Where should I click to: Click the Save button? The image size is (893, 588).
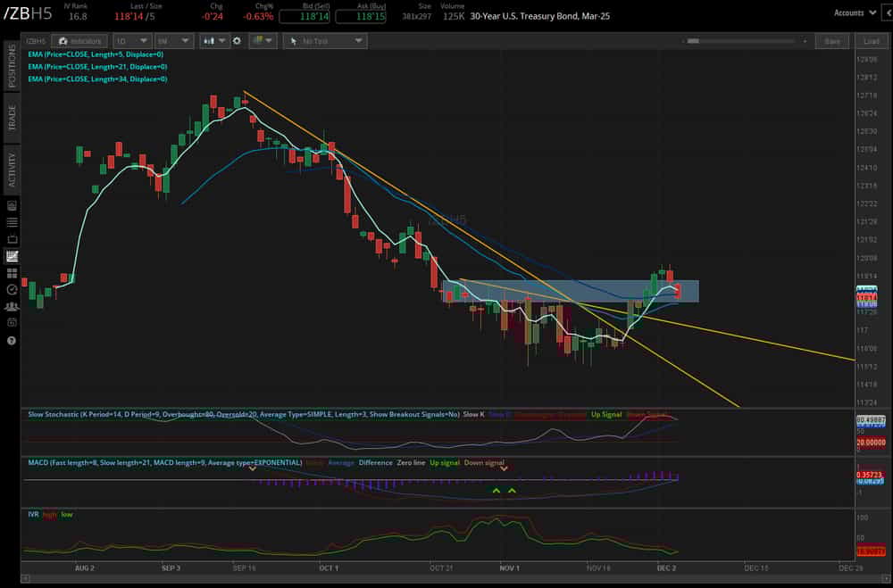[832, 41]
